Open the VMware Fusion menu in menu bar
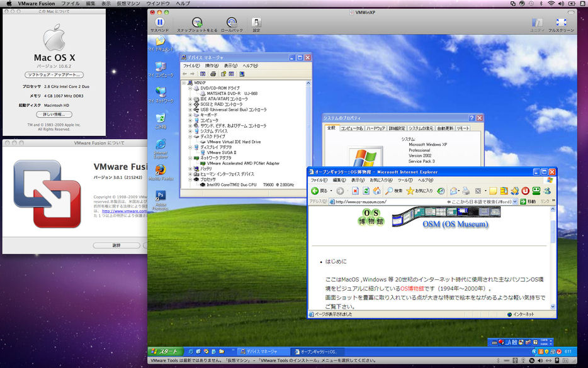Viewport: 588px width, 368px height. [x=37, y=3]
